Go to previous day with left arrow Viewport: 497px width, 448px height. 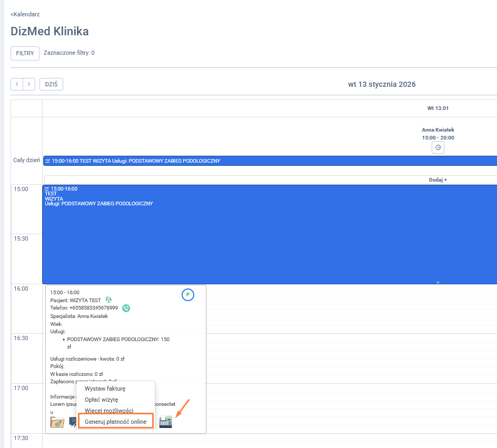point(17,84)
